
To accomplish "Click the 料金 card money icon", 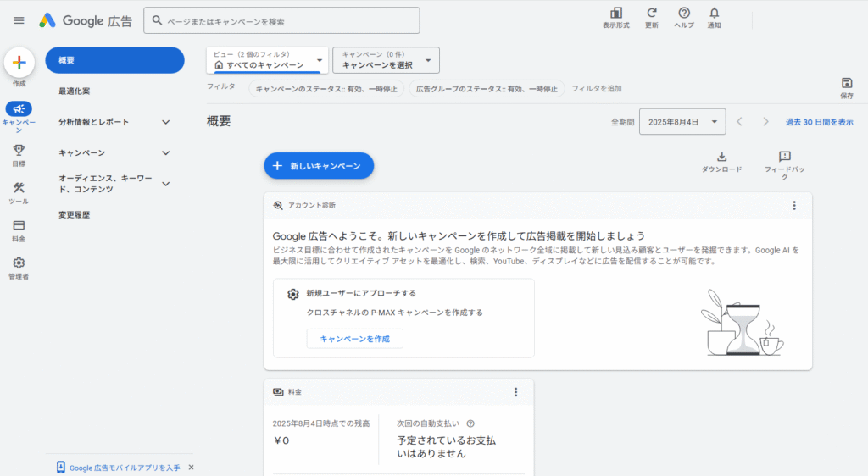I will pyautogui.click(x=278, y=392).
